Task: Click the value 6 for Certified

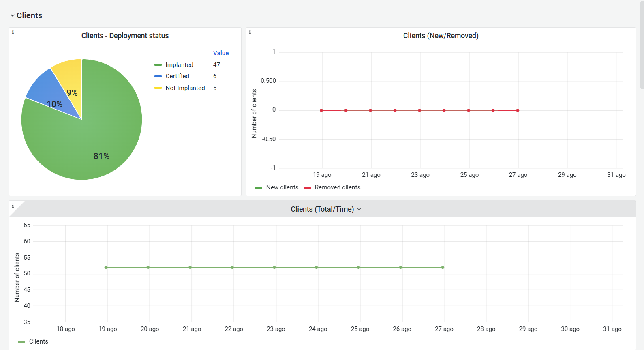Action: (215, 76)
